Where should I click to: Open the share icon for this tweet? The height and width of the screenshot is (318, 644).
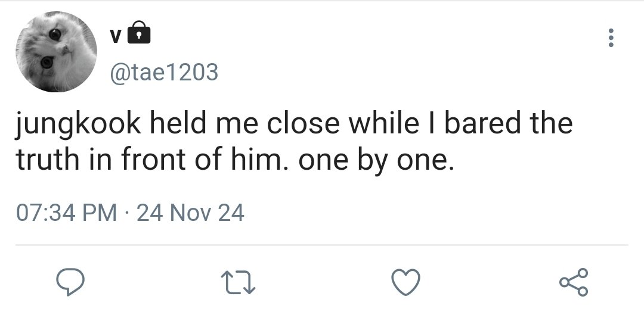pyautogui.click(x=574, y=282)
